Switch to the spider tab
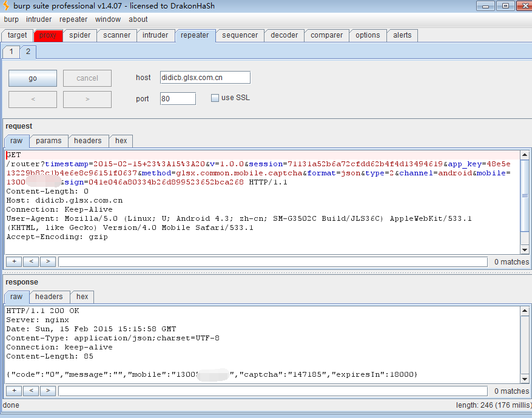 (79, 35)
